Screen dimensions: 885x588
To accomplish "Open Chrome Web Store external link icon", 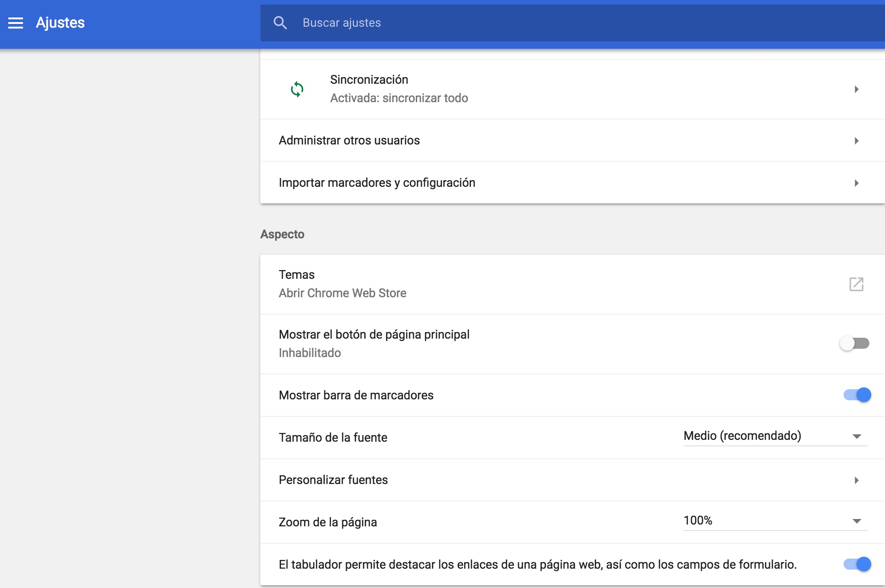I will pos(856,284).
